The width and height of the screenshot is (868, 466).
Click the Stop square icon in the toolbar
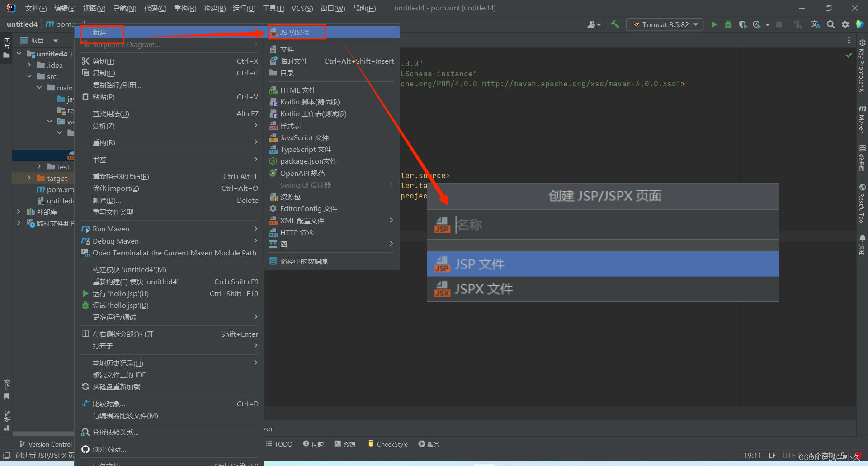pos(779,24)
